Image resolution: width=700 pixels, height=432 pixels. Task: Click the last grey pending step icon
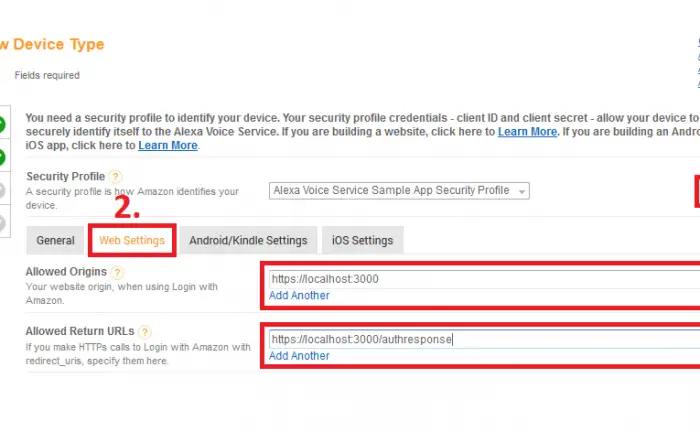point(2,223)
